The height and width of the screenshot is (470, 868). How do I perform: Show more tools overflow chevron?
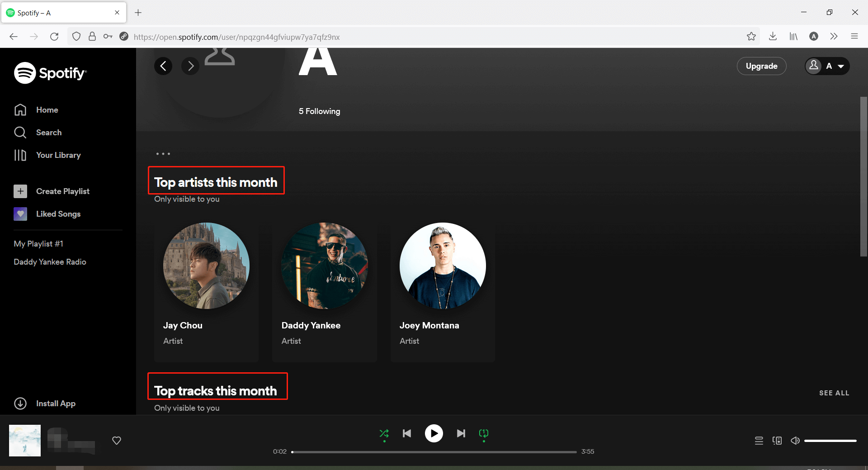tap(834, 37)
